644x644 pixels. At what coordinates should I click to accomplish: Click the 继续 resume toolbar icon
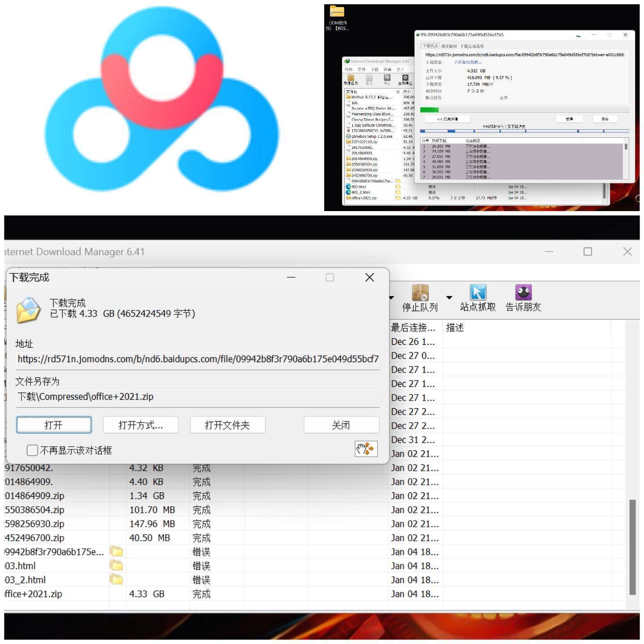point(369,78)
